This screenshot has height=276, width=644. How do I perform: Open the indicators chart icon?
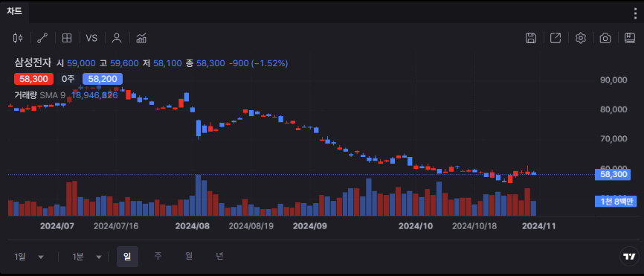(x=142, y=38)
